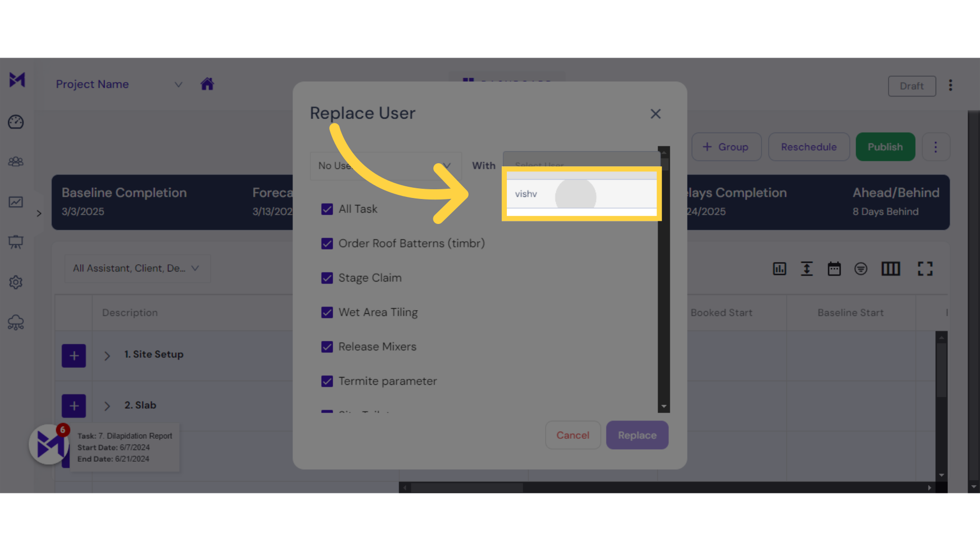
Task: Open the chart reports icon in sidebar
Action: (x=16, y=202)
